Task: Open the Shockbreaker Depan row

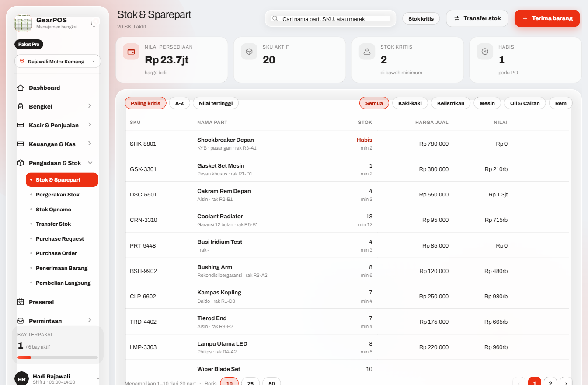Action: [x=347, y=143]
